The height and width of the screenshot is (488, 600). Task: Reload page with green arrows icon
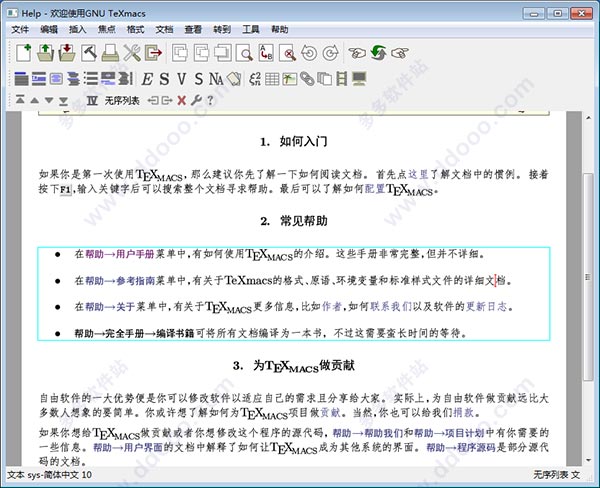click(x=378, y=53)
